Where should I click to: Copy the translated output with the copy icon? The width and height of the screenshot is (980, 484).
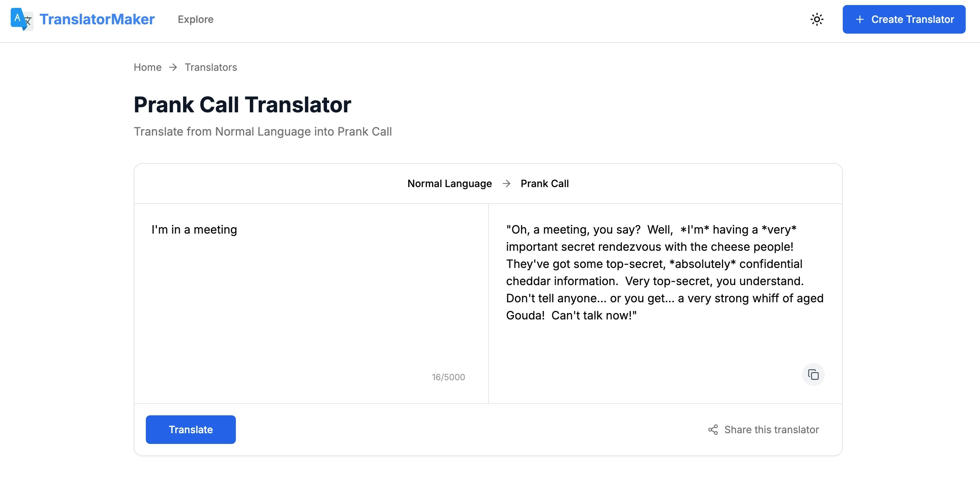[x=813, y=375]
